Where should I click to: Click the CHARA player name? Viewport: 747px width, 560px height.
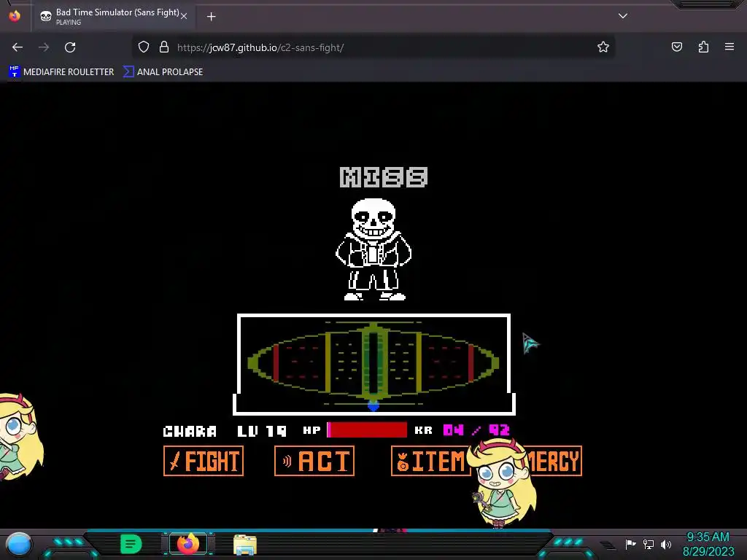[x=190, y=432]
